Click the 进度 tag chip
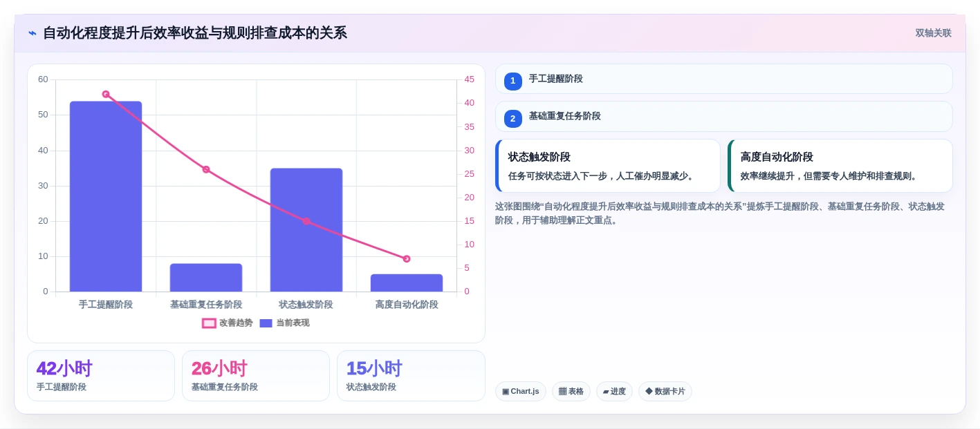980x429 pixels. click(x=614, y=392)
